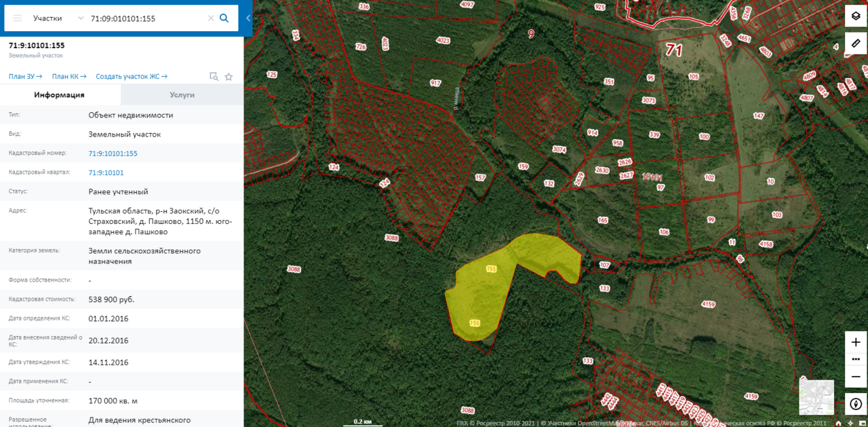
Task: Click the date 14.11.2016
Action: coord(108,363)
